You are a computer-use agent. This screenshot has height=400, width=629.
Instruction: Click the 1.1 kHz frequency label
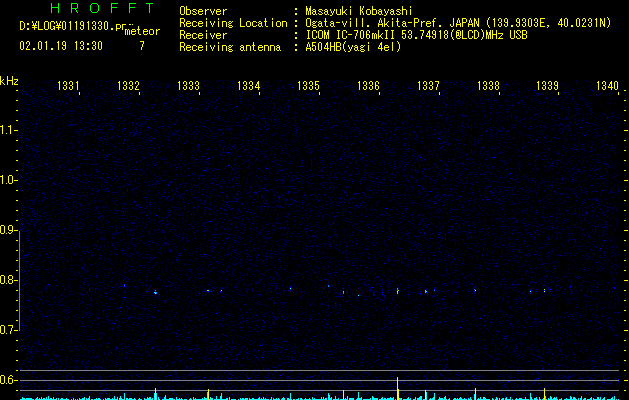(x=9, y=130)
